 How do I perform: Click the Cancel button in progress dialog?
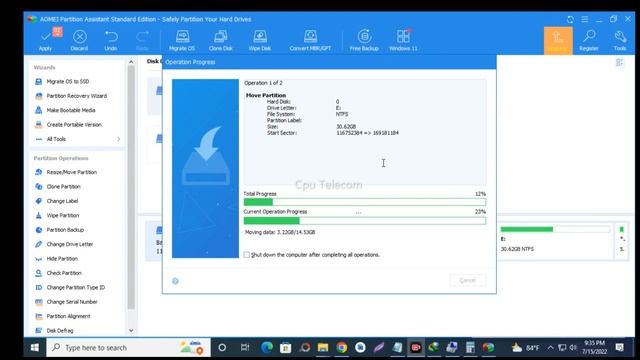tap(468, 280)
